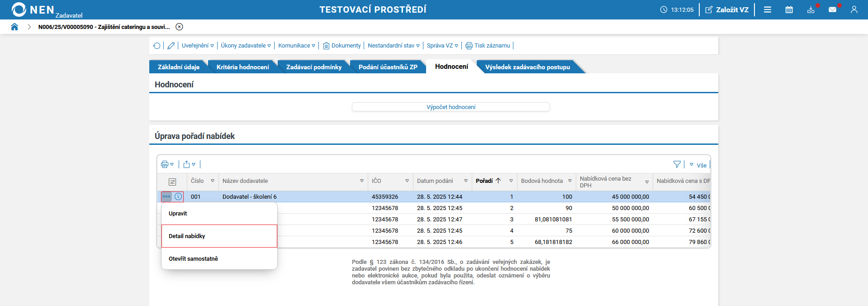The image size is (868, 306).
Task: Switch to the Kritéria hodnocení tab
Action: (x=242, y=67)
